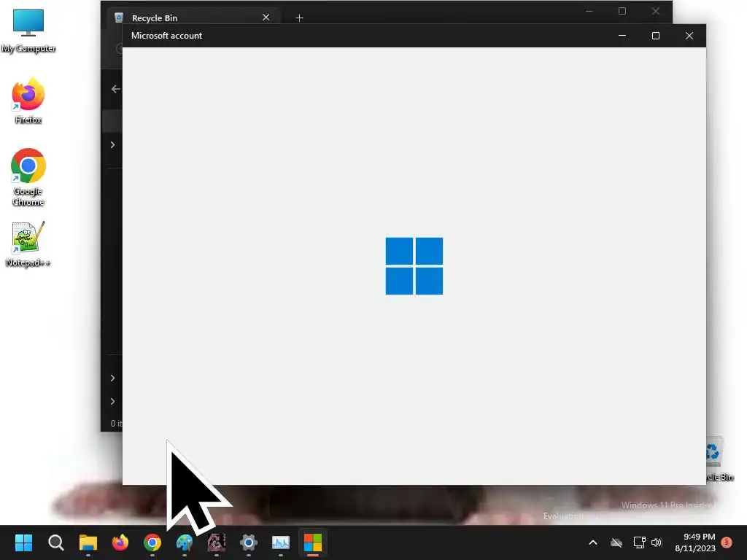Open the cloud sync tray icon
747x560 pixels.
pos(616,542)
